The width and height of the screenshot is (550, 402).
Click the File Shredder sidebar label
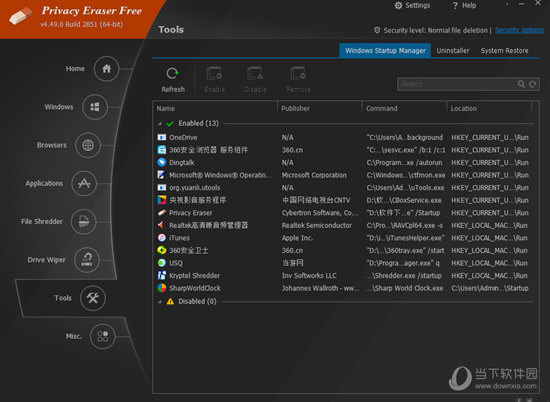tap(42, 222)
